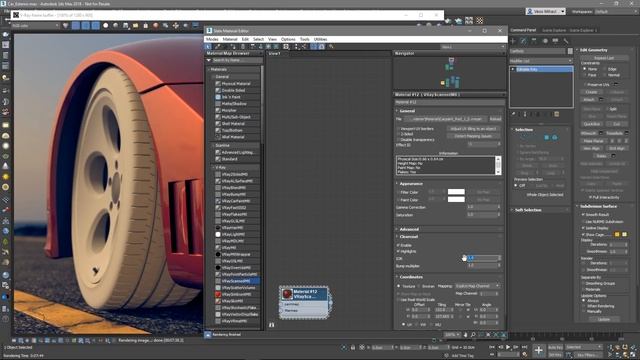Viewport: 640px width, 360px height.
Task: Toggle Clearcoat Highlights checkbox
Action: coord(398,251)
